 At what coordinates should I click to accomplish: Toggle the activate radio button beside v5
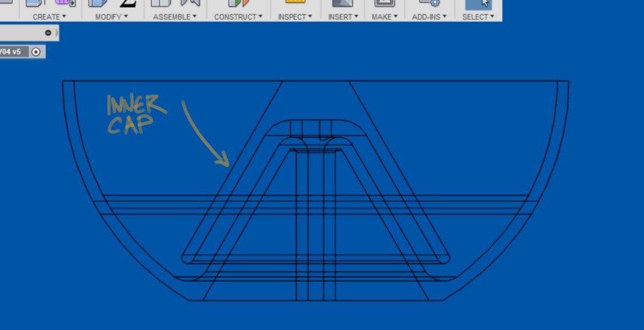click(36, 52)
